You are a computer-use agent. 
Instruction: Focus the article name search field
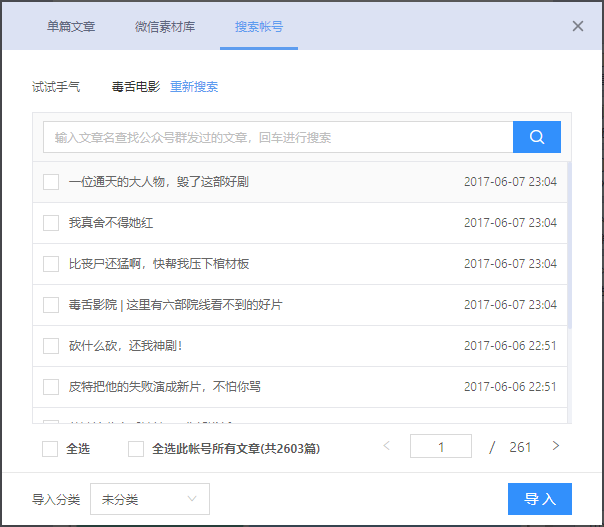278,137
